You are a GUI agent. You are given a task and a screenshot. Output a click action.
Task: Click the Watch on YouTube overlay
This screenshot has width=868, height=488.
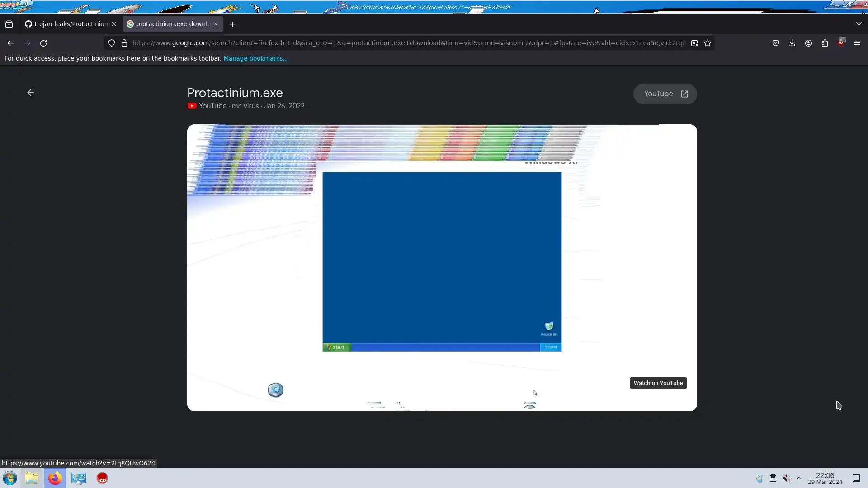point(658,383)
